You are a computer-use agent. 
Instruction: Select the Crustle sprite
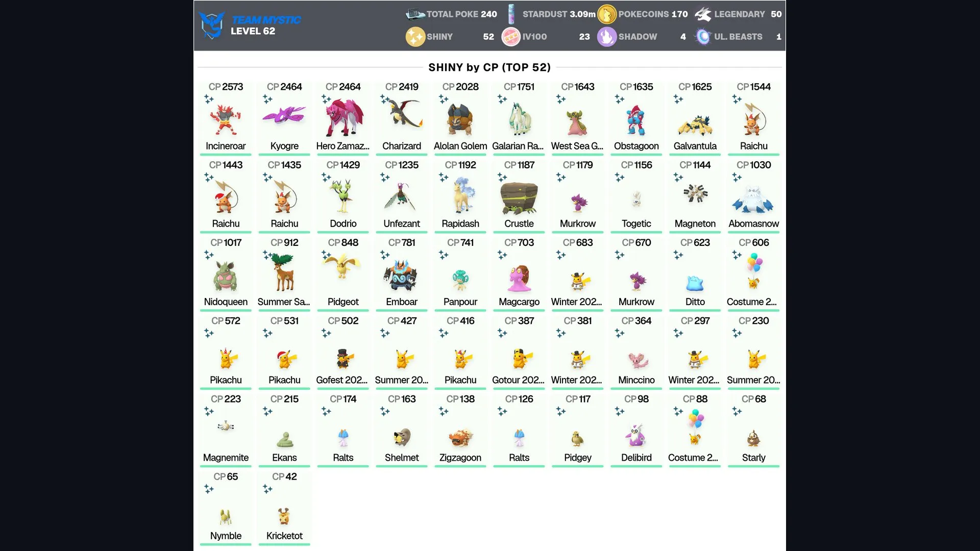click(x=519, y=198)
